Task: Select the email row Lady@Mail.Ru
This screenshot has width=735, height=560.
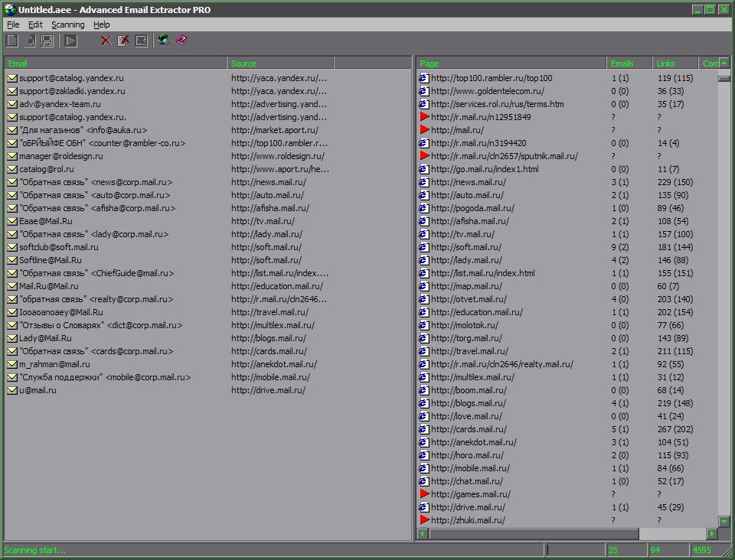Action: 45,339
